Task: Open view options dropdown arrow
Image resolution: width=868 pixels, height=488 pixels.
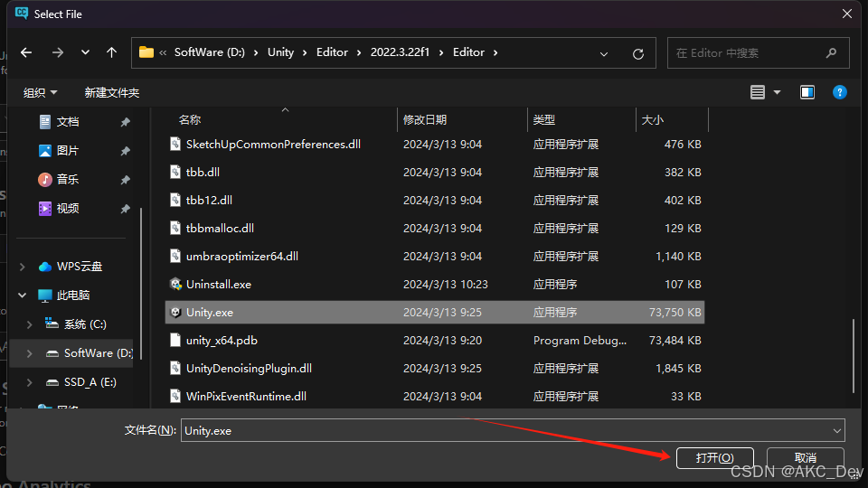Action: tap(778, 92)
